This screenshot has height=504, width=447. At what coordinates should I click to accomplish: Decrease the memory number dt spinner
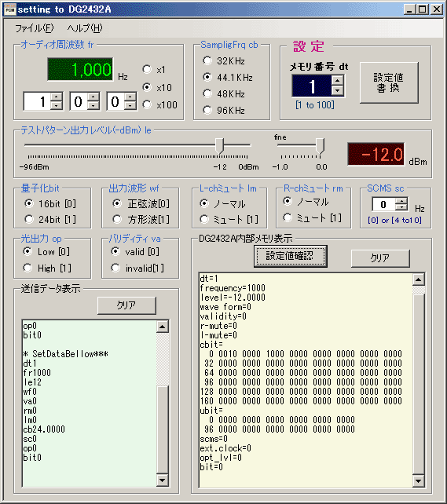click(337, 91)
